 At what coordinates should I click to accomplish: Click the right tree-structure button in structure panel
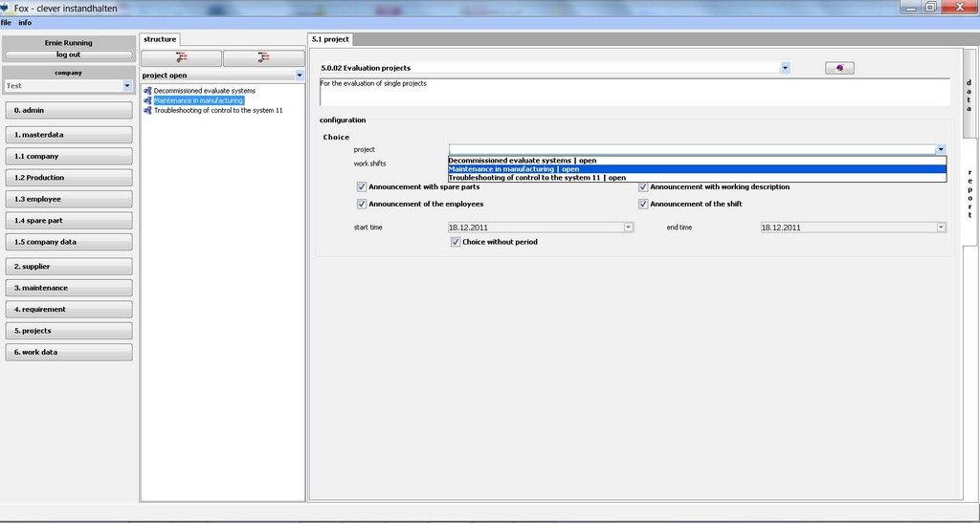(x=263, y=58)
